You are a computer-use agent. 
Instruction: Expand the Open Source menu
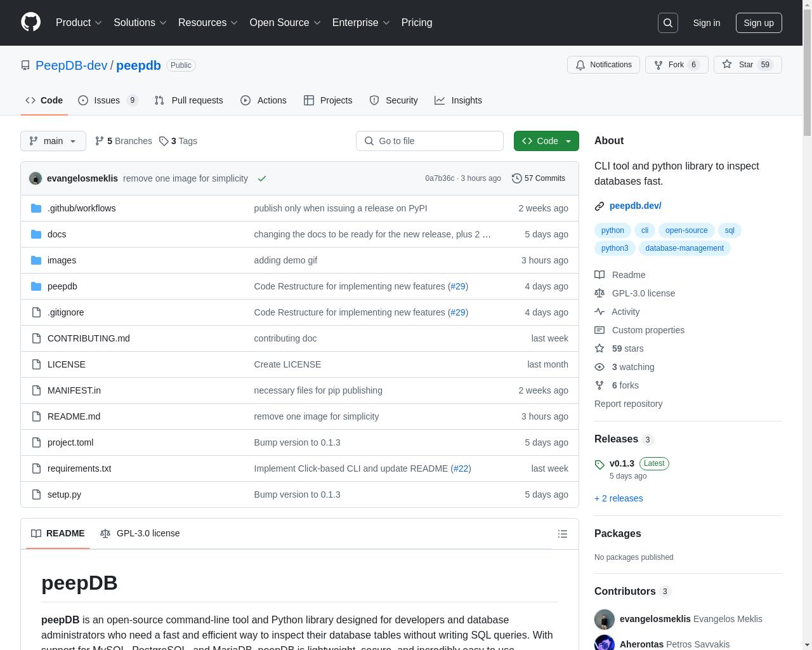285,23
